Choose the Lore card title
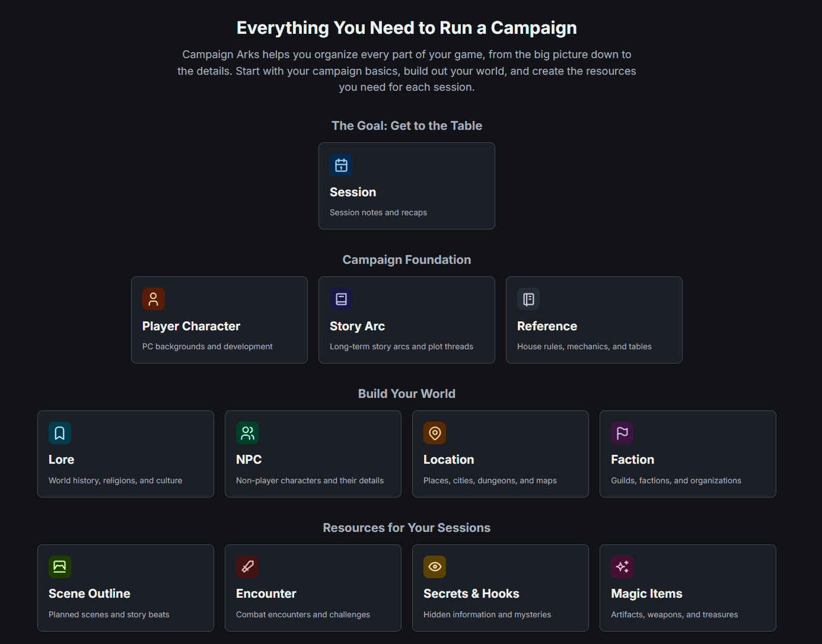 pyautogui.click(x=61, y=460)
